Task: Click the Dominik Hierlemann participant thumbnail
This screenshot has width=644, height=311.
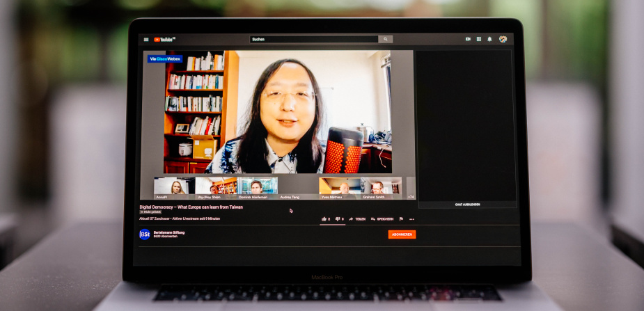Action: click(x=257, y=187)
